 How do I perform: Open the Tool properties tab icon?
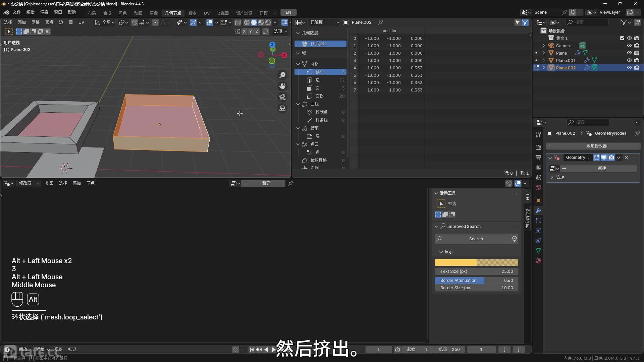click(x=538, y=135)
